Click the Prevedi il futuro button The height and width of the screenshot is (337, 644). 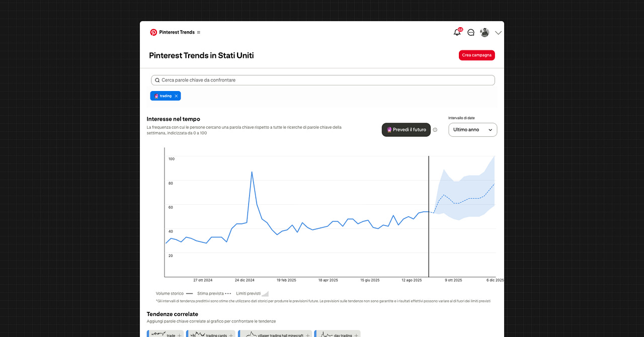coord(406,130)
